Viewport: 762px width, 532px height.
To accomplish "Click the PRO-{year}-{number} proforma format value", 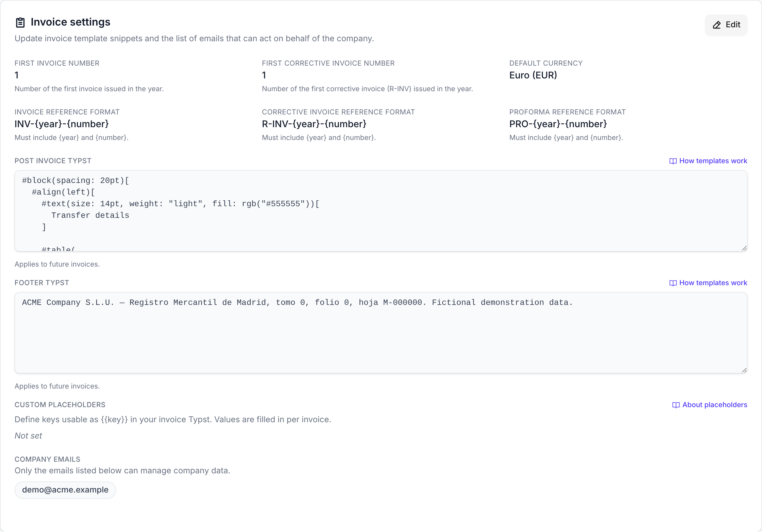I will click(558, 124).
